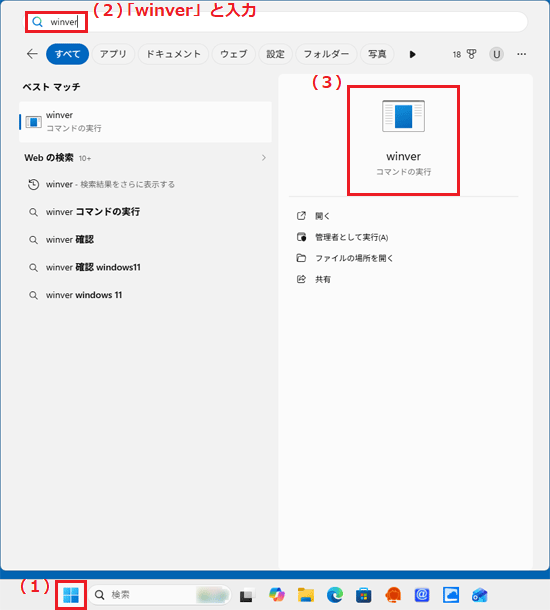Open the Outlook icon in the taskbar

coord(480,595)
